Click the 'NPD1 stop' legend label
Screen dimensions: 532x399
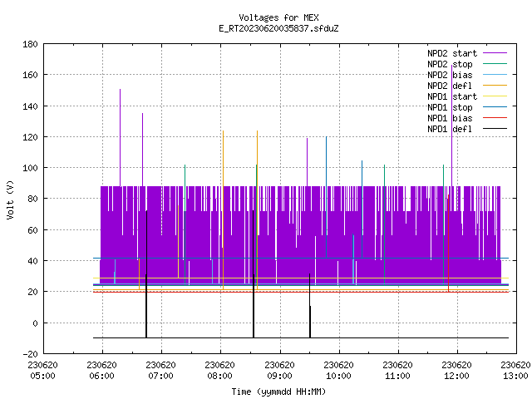point(450,107)
